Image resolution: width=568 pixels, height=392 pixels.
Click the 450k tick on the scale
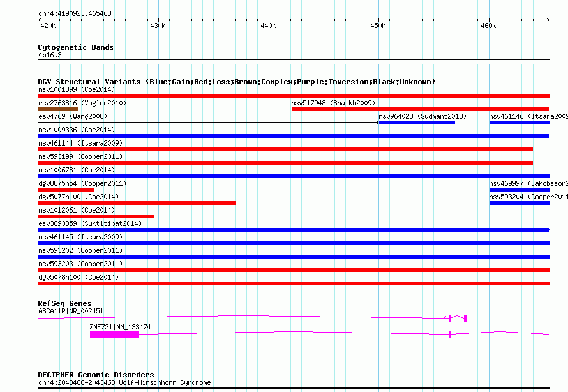click(378, 26)
